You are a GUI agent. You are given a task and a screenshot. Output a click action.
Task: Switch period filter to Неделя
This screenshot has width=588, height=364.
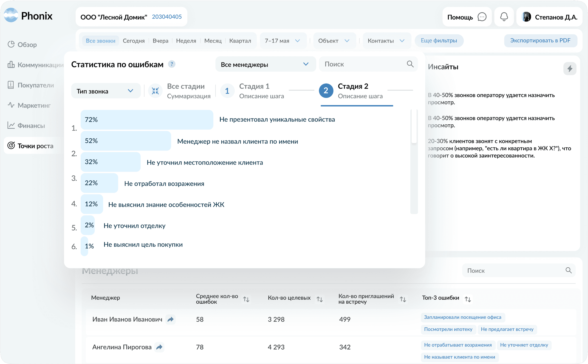pos(186,41)
